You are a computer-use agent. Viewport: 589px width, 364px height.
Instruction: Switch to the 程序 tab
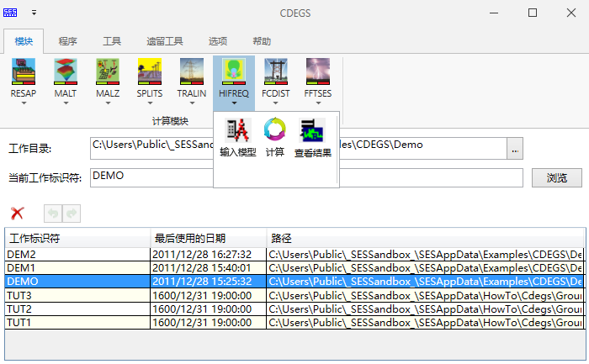[68, 41]
